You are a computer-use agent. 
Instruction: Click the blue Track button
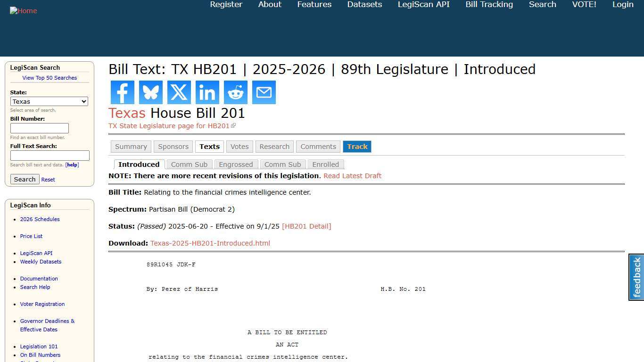pyautogui.click(x=357, y=147)
